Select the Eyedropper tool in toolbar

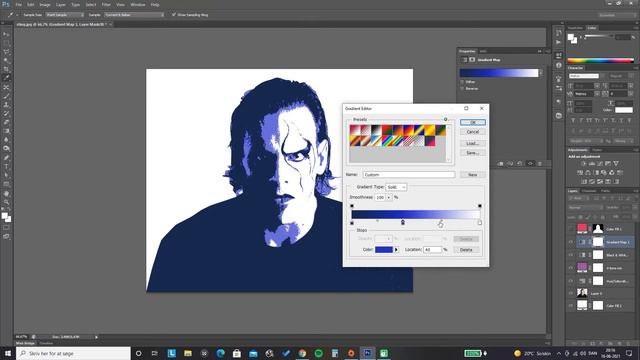click(x=6, y=78)
